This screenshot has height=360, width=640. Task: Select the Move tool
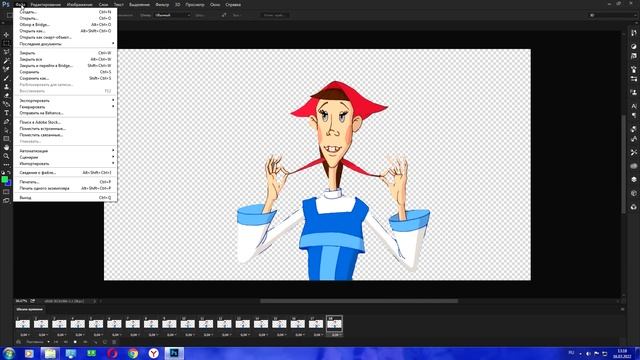6,35
